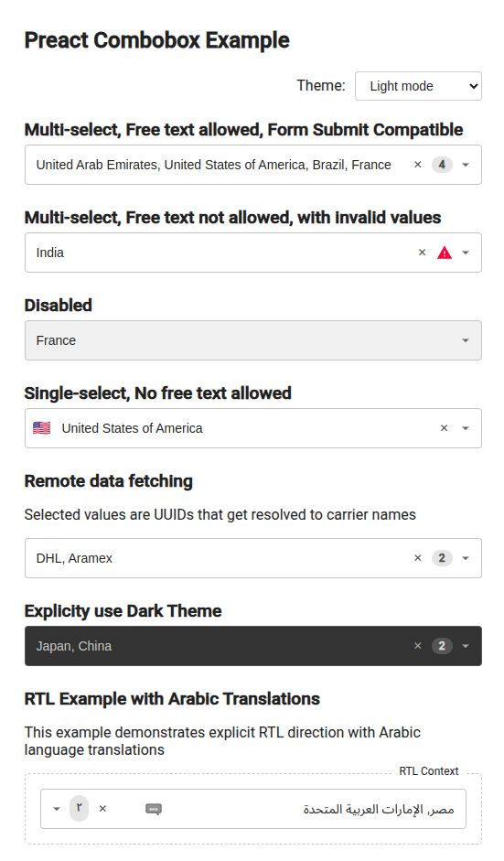Click the Arabic numeral badge in RTL combobox
Image resolution: width=504 pixels, height=861 pixels.
click(x=79, y=808)
